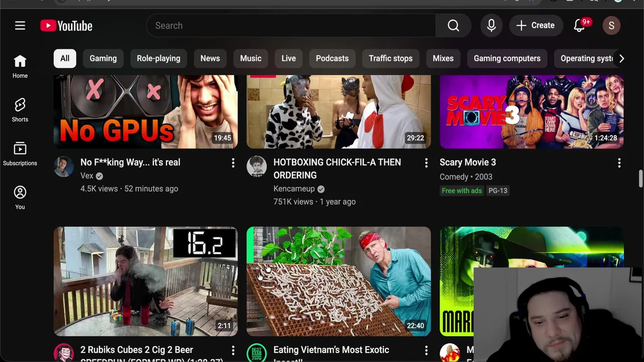The width and height of the screenshot is (644, 362).
Task: Select the News filter chip
Action: [x=210, y=58]
